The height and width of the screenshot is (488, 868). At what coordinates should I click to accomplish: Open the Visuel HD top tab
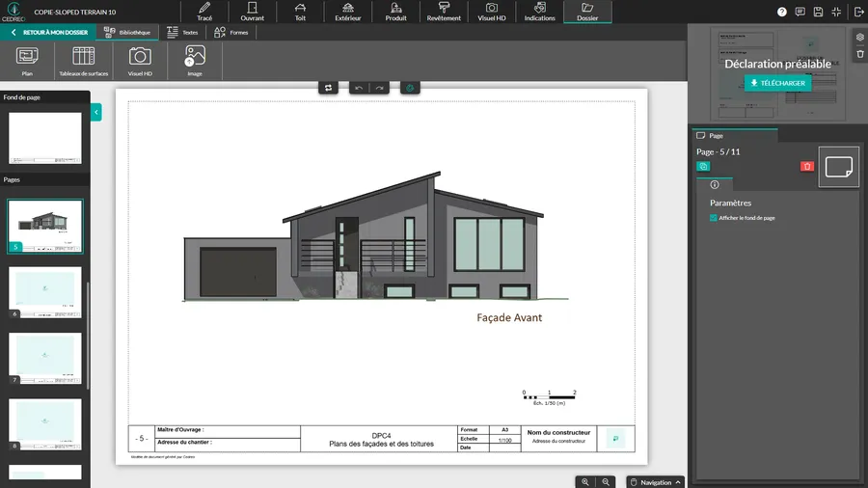pos(492,12)
